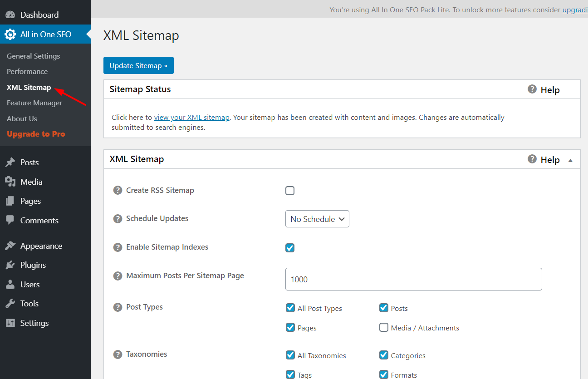The width and height of the screenshot is (588, 379).
Task: Click question icon beside Schedule Updates
Action: pos(118,219)
